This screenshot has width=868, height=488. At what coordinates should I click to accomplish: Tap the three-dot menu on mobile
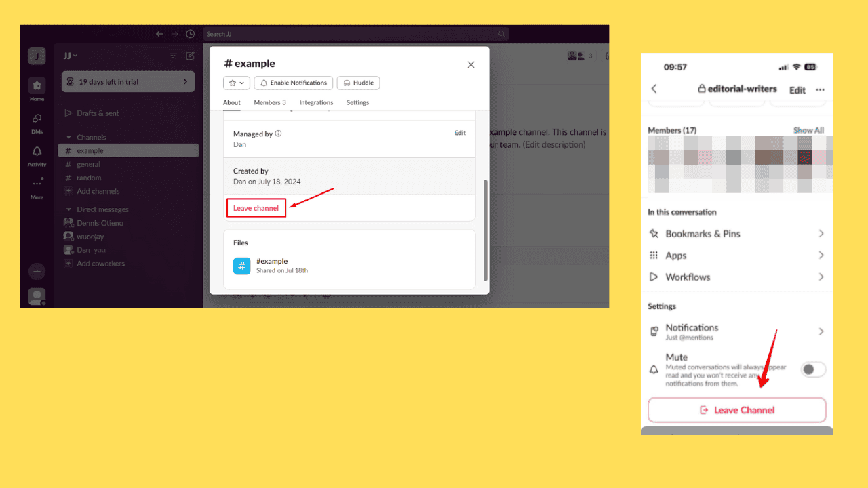[821, 89]
